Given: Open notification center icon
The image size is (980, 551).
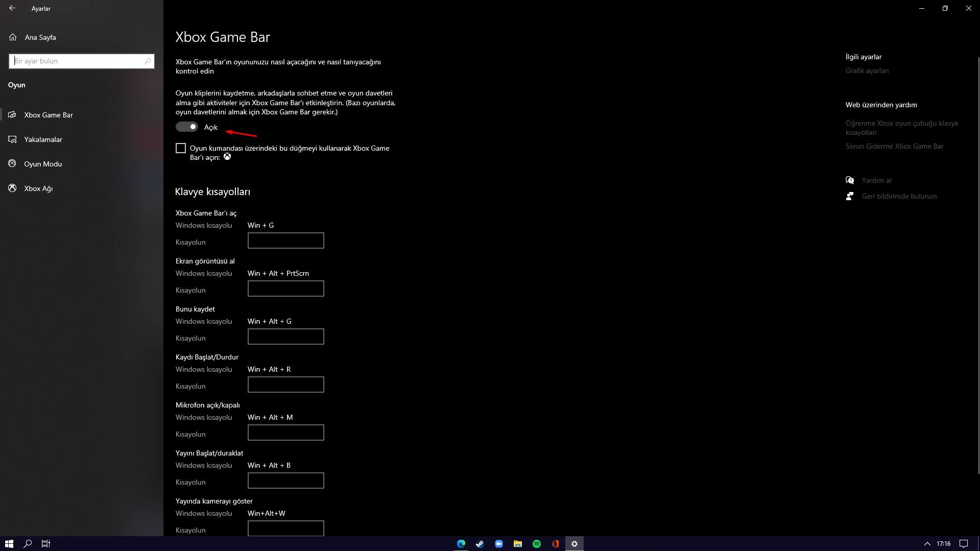Looking at the screenshot, I should click(964, 544).
